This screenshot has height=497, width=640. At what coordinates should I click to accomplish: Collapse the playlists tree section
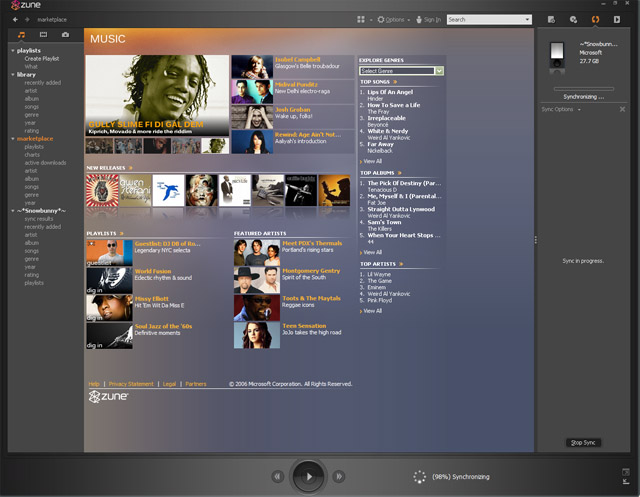point(13,51)
